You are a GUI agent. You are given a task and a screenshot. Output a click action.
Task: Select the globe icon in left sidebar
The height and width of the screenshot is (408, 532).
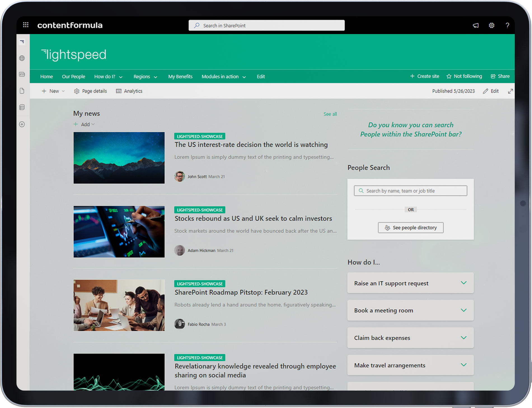coord(22,58)
